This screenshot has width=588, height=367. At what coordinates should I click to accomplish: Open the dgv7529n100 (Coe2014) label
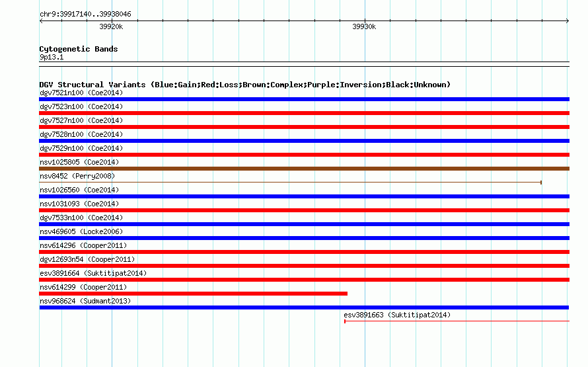81,148
